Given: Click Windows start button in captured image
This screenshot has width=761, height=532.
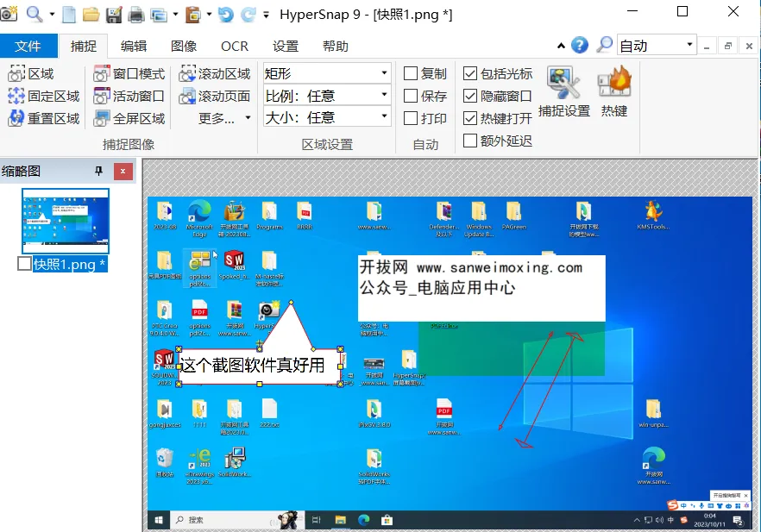Looking at the screenshot, I should click(158, 520).
